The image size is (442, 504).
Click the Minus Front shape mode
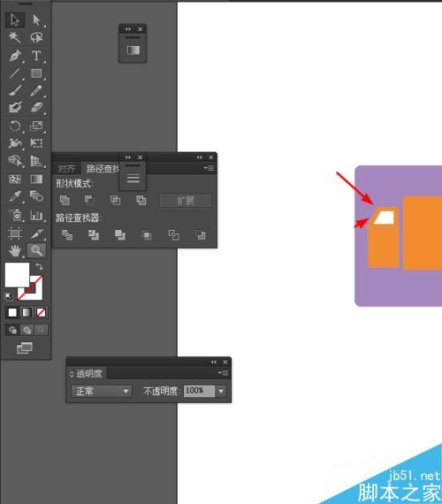pos(89,200)
